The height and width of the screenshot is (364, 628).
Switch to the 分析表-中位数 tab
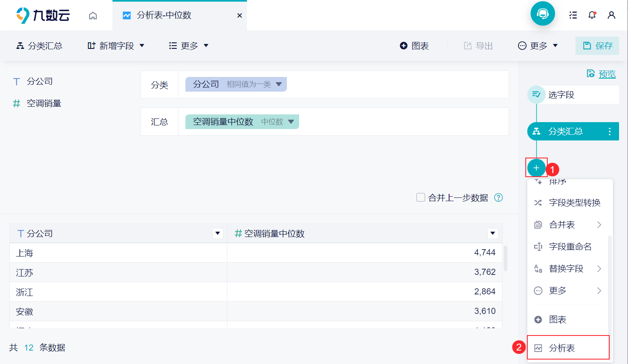(x=179, y=15)
